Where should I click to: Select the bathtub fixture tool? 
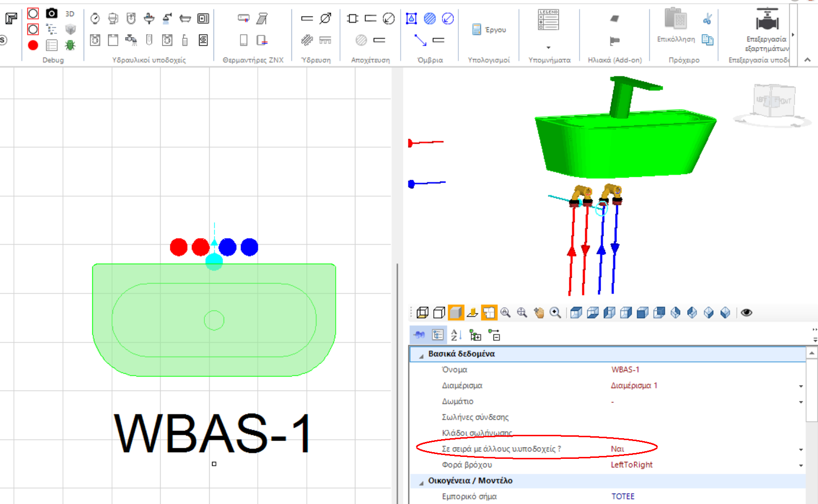[185, 19]
